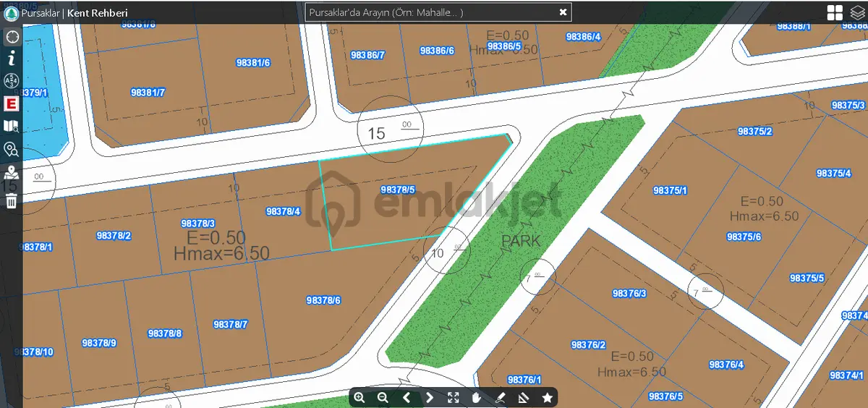Click parcel label 98376/1
The height and width of the screenshot is (408, 868).
[525, 380]
